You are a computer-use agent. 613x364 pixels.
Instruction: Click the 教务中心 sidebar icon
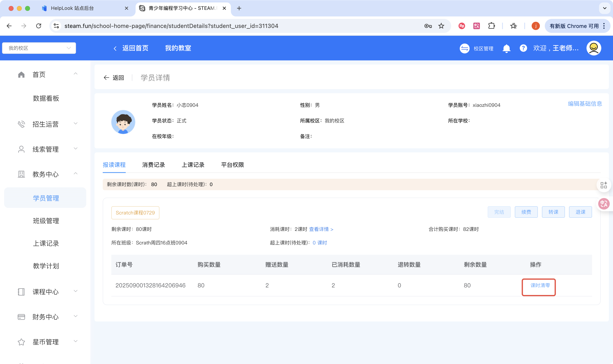coord(21,174)
